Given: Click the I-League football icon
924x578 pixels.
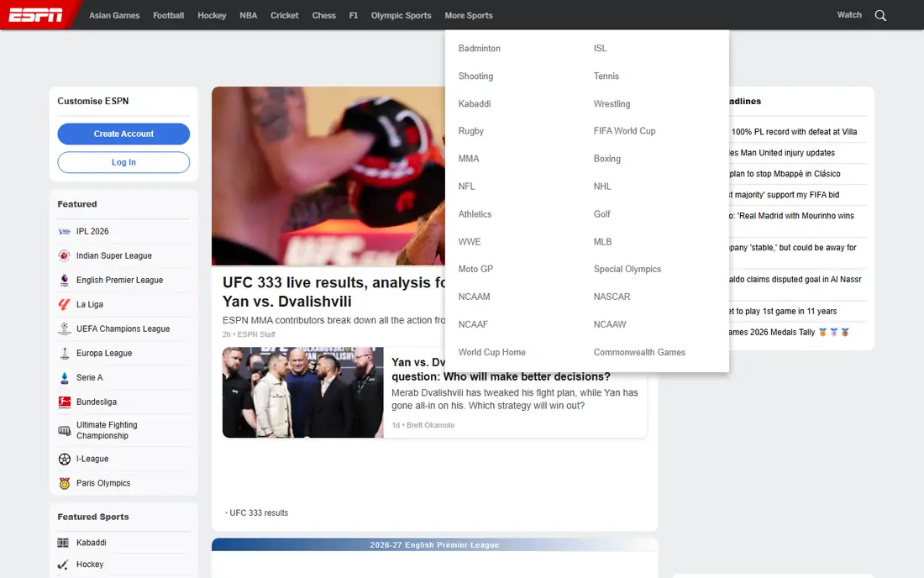Looking at the screenshot, I should point(64,459).
